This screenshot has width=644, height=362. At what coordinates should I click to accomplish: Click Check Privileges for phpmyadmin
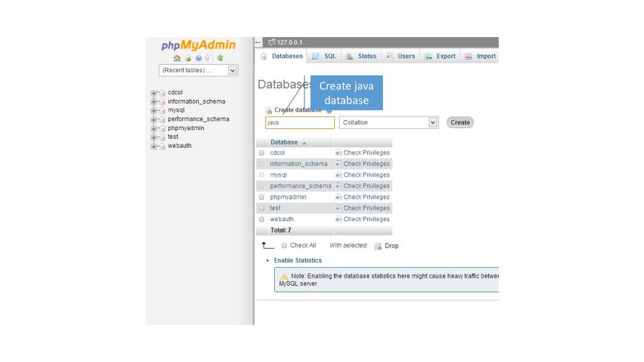pyautogui.click(x=367, y=197)
